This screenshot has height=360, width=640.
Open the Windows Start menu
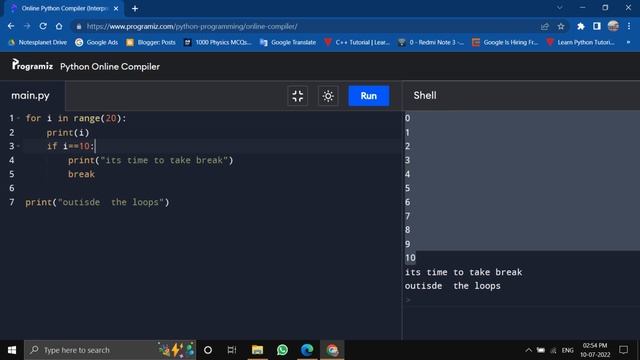point(12,350)
